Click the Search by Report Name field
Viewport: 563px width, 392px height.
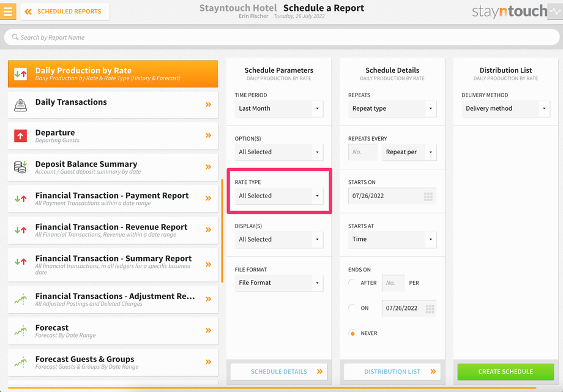click(281, 37)
